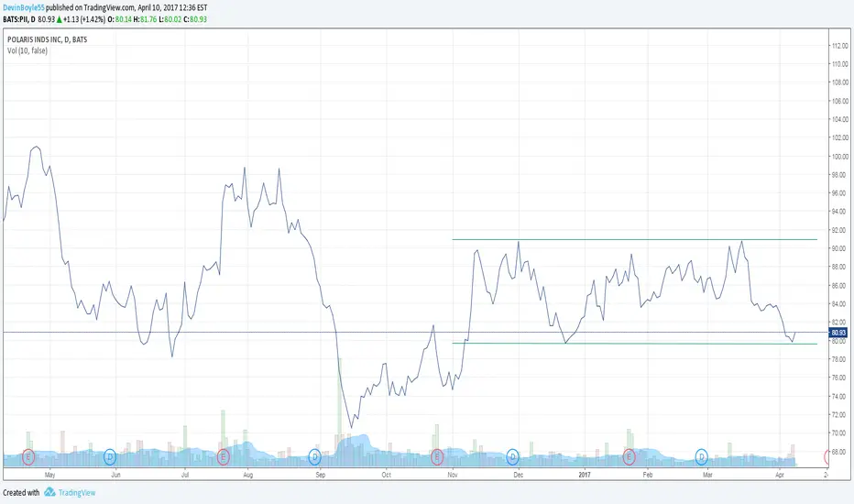Click the earnings E marker before Aug
This screenshot has width=854, height=504.
[x=223, y=456]
